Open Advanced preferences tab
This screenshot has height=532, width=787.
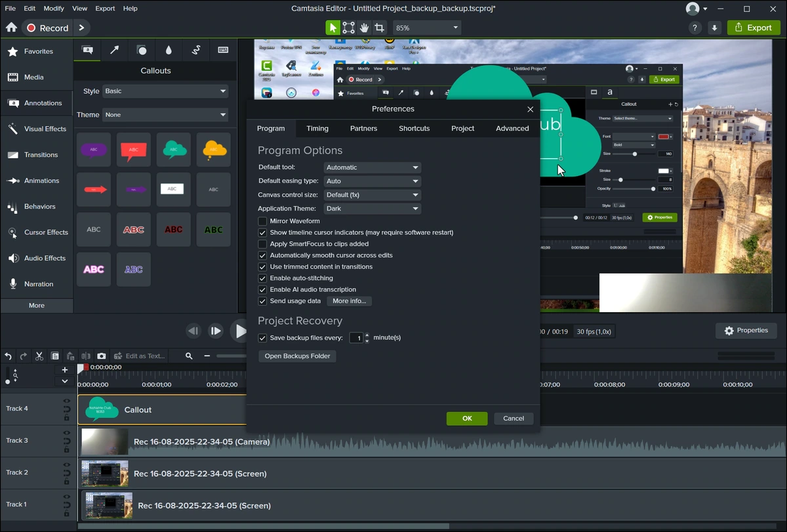tap(512, 129)
